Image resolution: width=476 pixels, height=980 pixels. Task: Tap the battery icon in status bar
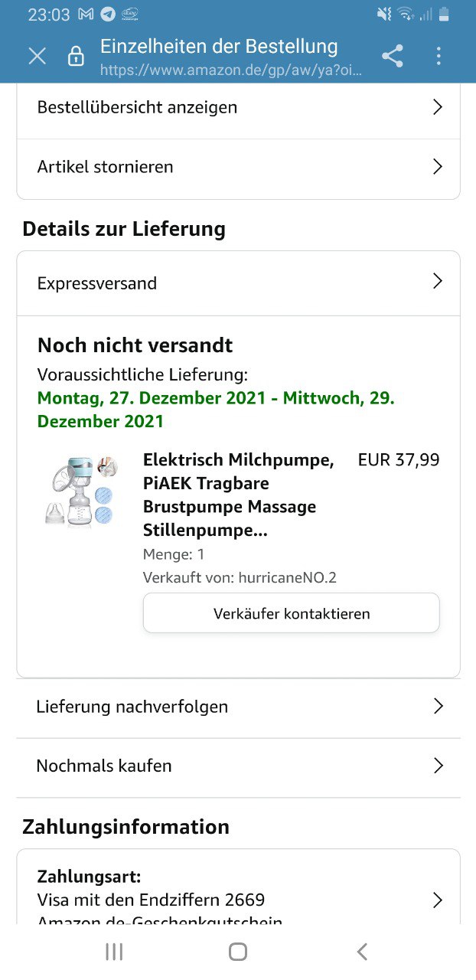pyautogui.click(x=444, y=15)
